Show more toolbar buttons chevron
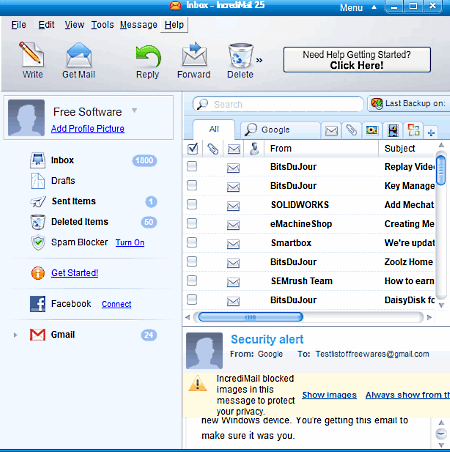Image resolution: width=450 pixels, height=452 pixels. pos(259,60)
